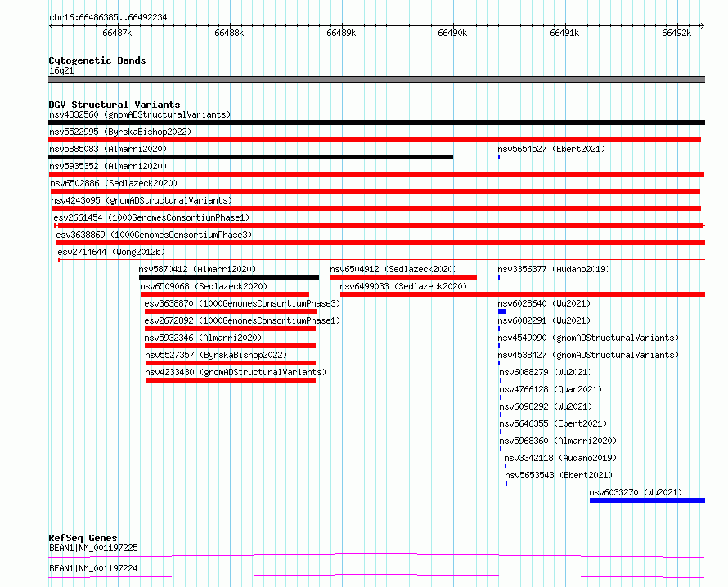The image size is (728, 587).
Task: Select the red nsv6504912 variant bar
Action: point(403,277)
